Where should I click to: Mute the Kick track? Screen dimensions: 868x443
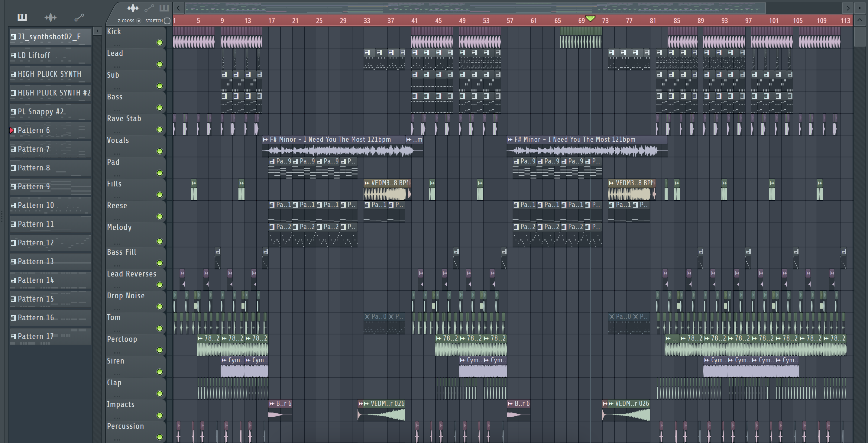point(160,42)
